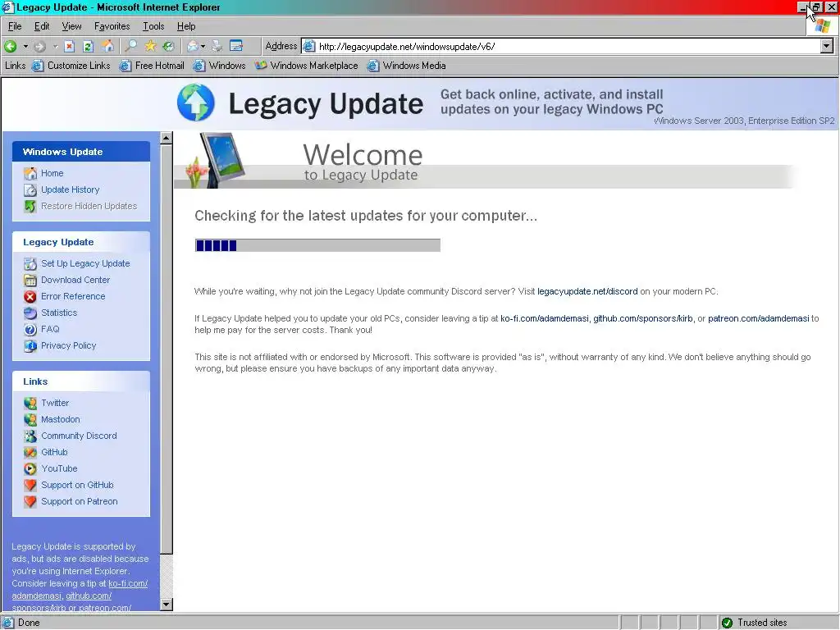The width and height of the screenshot is (840, 630).
Task: Open Download Center via its icon
Action: point(30,281)
